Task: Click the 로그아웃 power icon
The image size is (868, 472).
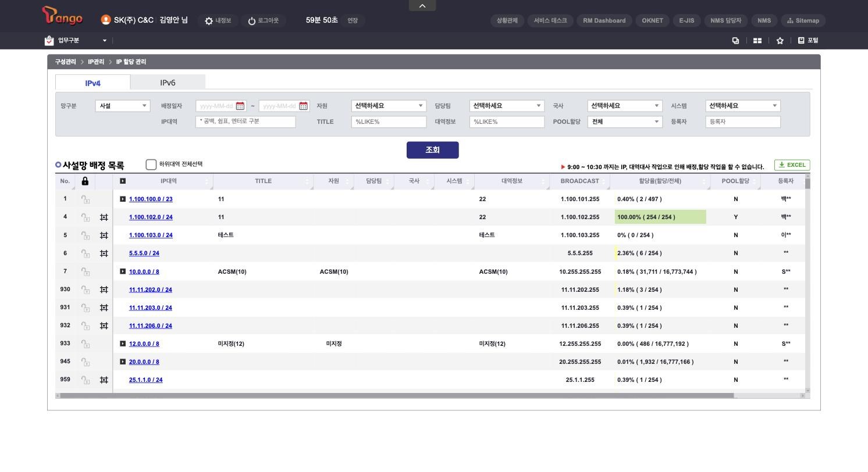Action: pos(252,21)
